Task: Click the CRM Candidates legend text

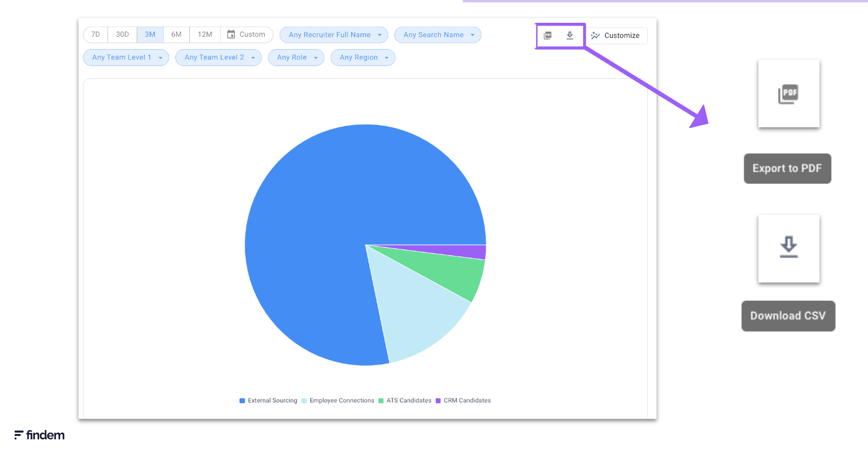Action: click(467, 401)
